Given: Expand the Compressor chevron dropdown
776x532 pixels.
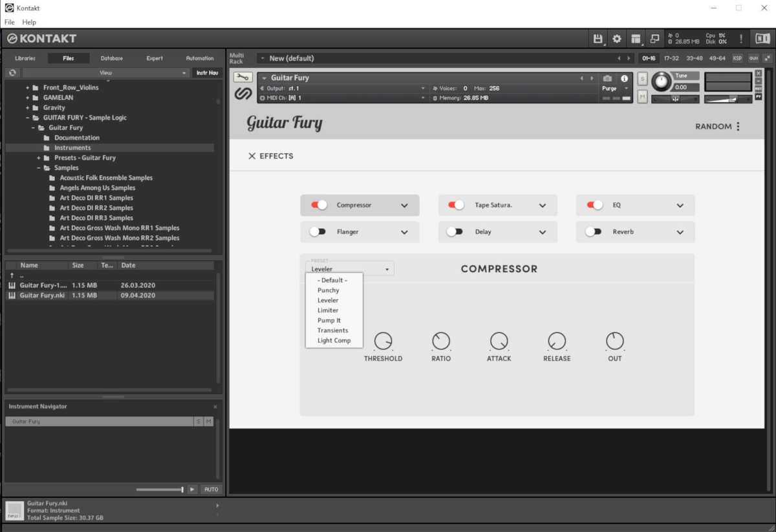Looking at the screenshot, I should click(405, 206).
